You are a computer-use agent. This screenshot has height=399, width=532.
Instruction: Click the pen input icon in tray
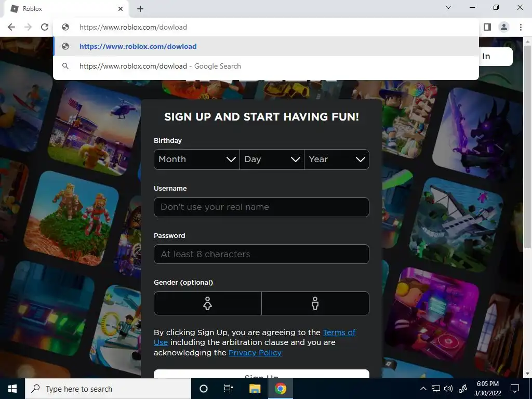pyautogui.click(x=463, y=389)
